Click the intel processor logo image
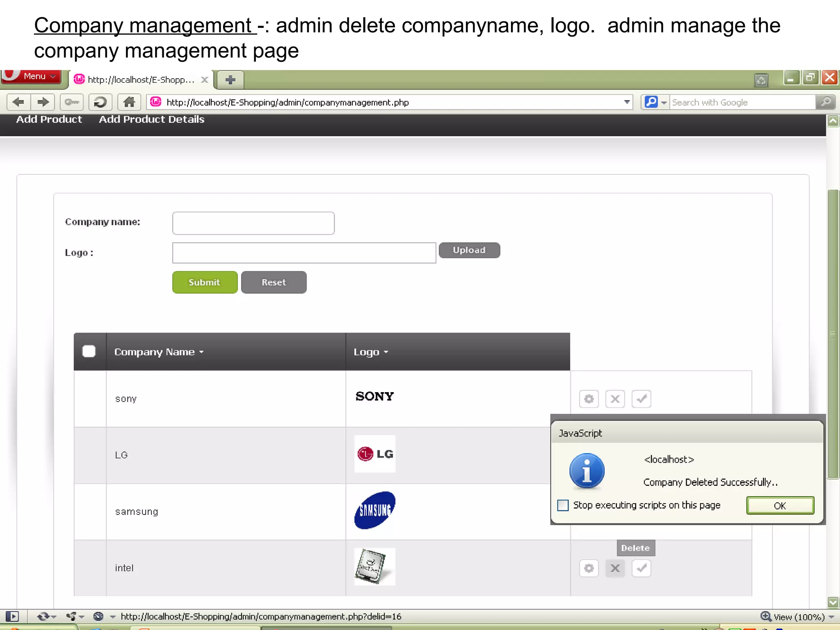The height and width of the screenshot is (630, 840). 375,567
